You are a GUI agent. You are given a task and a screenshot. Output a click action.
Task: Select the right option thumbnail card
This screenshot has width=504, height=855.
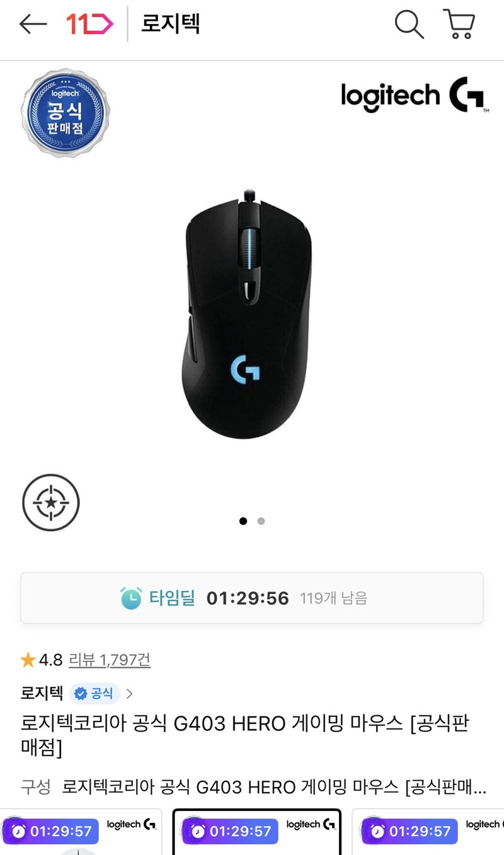point(428,832)
